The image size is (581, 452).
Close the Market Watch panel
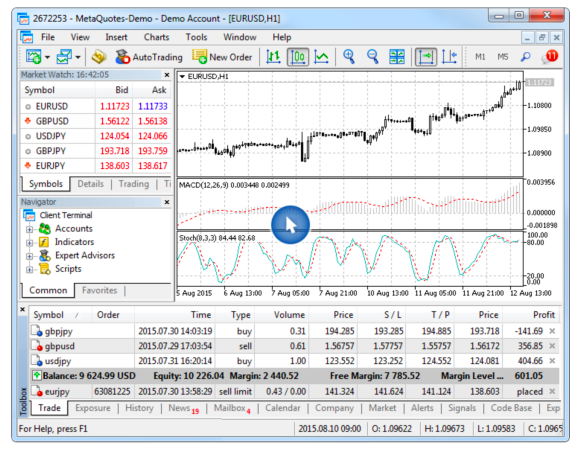(x=167, y=75)
